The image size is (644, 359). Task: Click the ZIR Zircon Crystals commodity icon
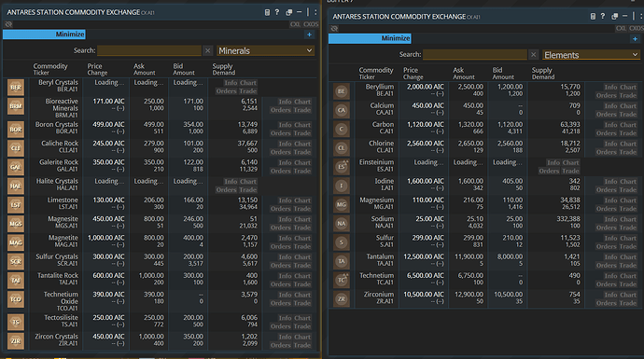click(x=16, y=341)
